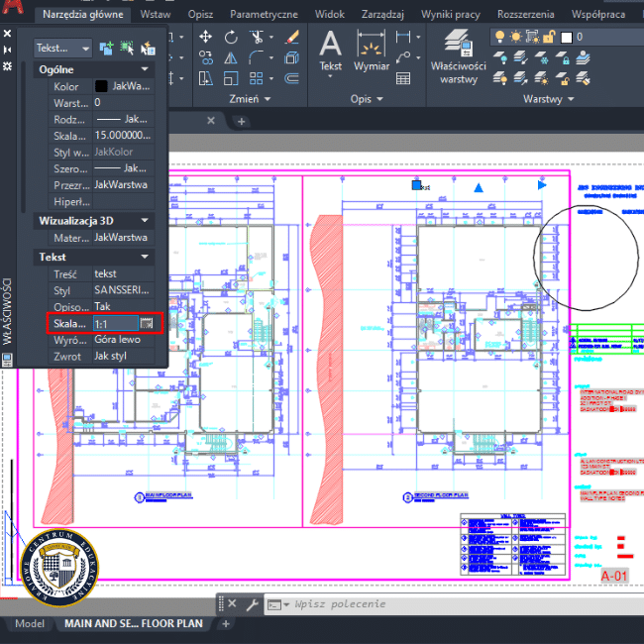Click the Unlock layer open padlock icon
This screenshot has width=644, height=644.
563,78
